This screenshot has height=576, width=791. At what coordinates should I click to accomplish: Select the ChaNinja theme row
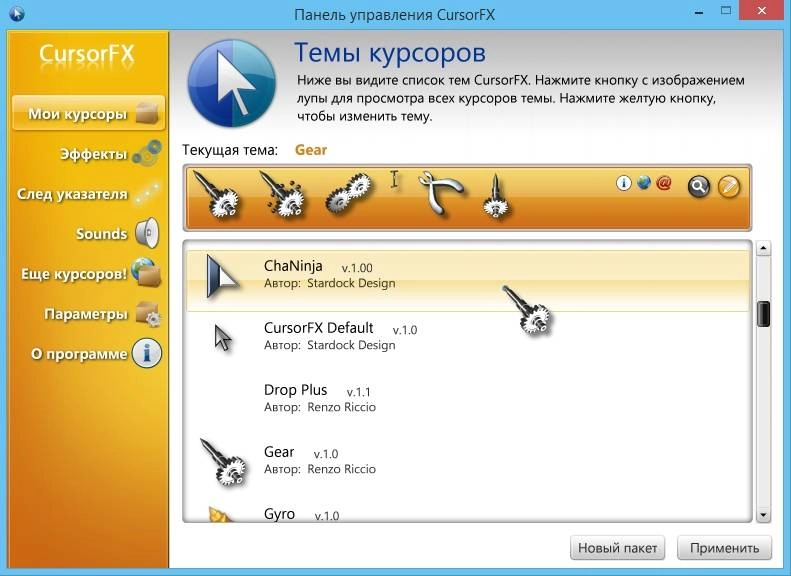coord(468,280)
